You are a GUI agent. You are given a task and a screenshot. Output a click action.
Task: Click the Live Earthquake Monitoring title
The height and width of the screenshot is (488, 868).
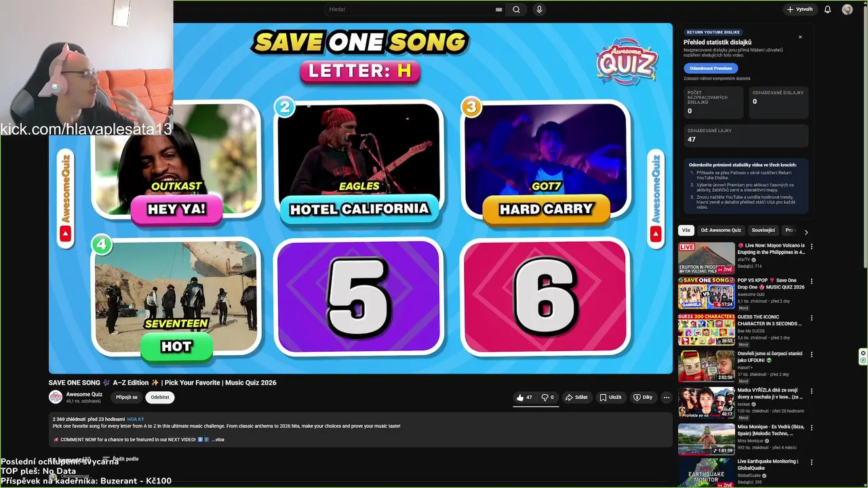click(x=768, y=464)
